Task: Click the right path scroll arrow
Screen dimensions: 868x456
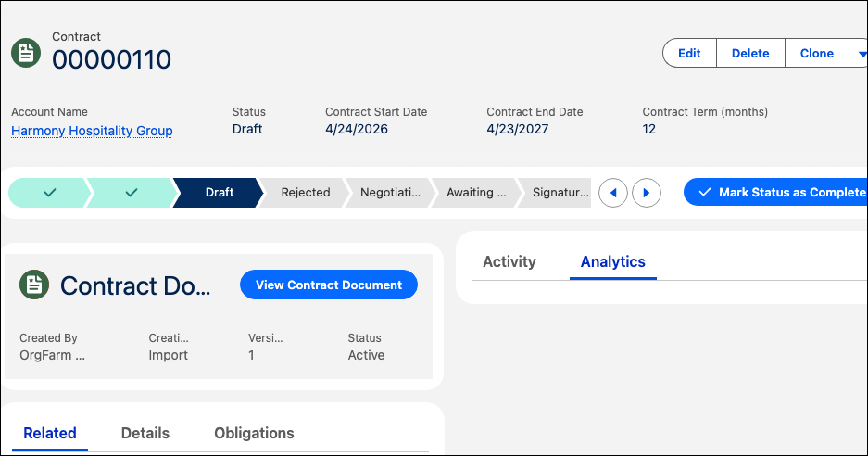Action: point(647,193)
